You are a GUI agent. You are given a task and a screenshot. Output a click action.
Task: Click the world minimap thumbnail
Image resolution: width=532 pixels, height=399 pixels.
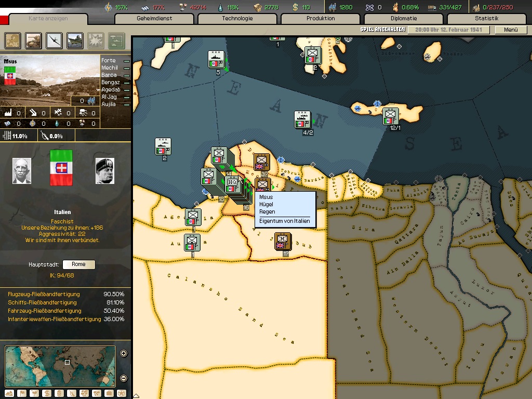[x=60, y=366]
